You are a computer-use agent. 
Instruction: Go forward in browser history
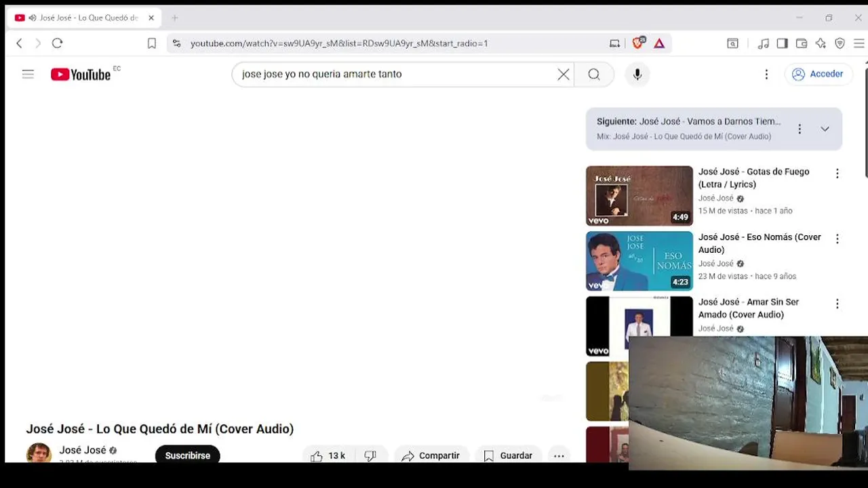(38, 43)
